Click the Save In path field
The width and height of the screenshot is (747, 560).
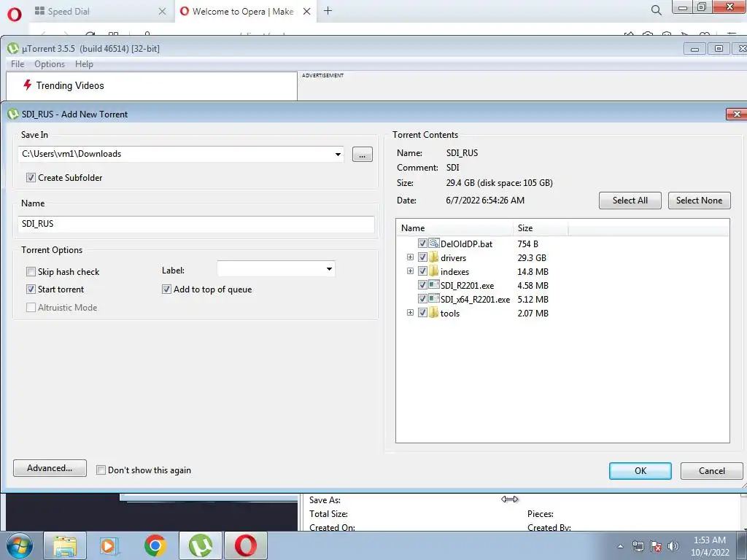pos(181,154)
